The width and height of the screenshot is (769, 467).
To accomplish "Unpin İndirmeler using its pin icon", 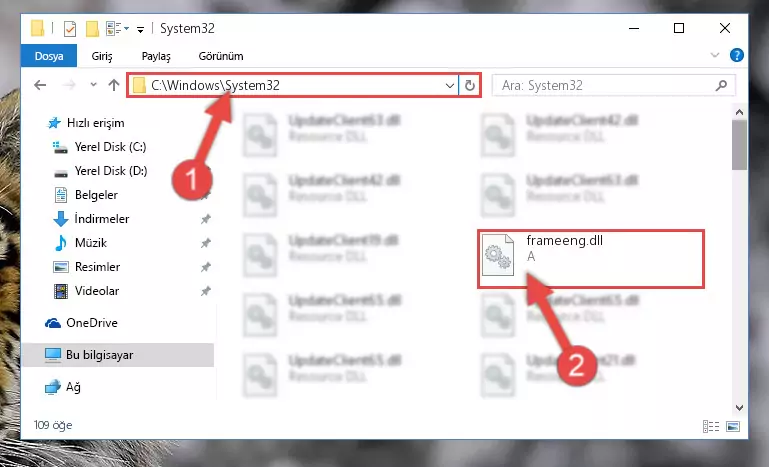I will click(205, 219).
